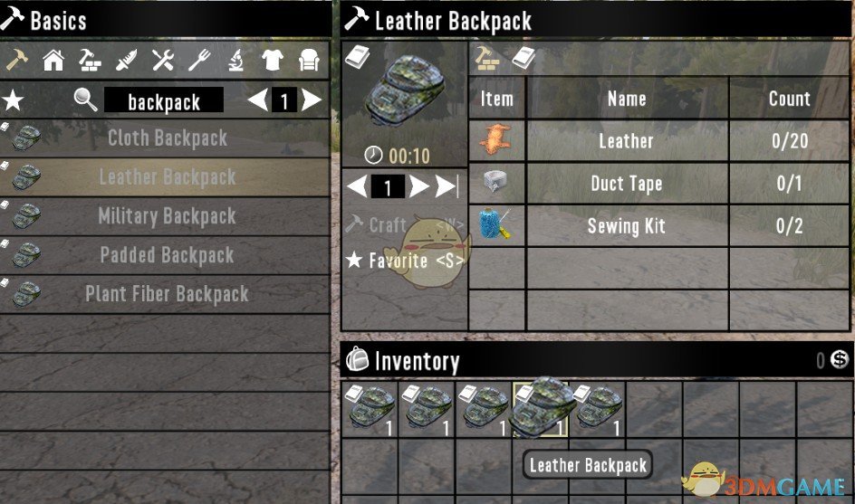Open the hammer and bricks category

tap(90, 60)
